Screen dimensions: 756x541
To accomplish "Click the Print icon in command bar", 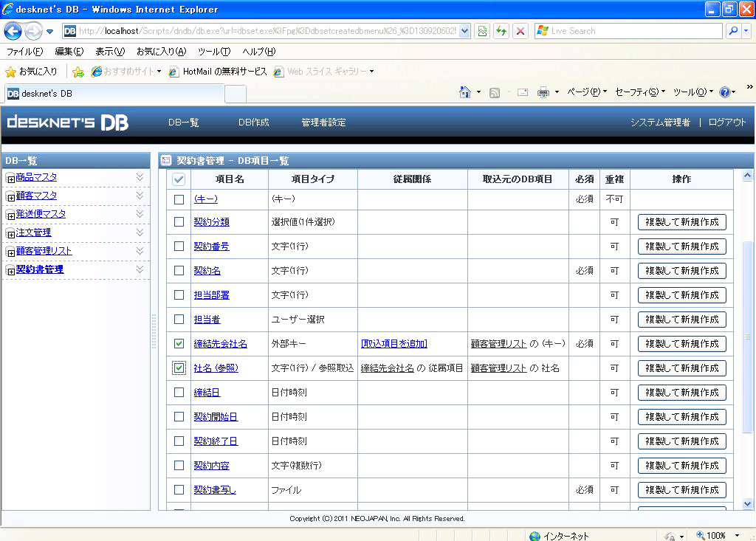I will 543,92.
